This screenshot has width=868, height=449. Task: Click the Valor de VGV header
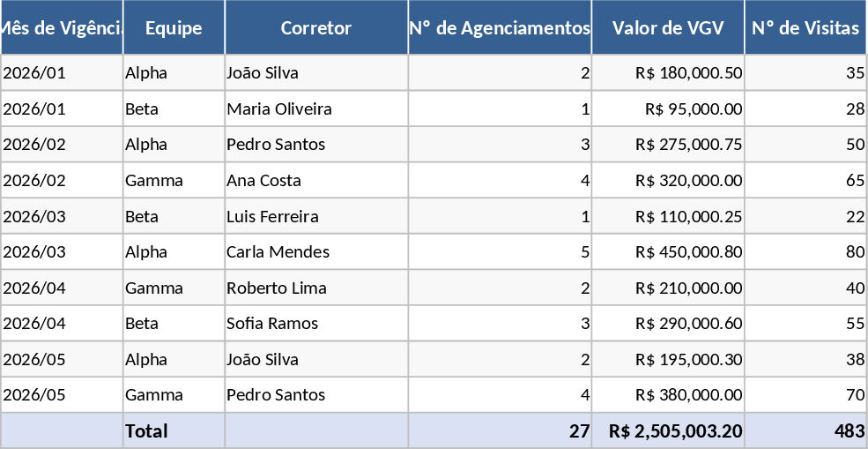pos(668,28)
